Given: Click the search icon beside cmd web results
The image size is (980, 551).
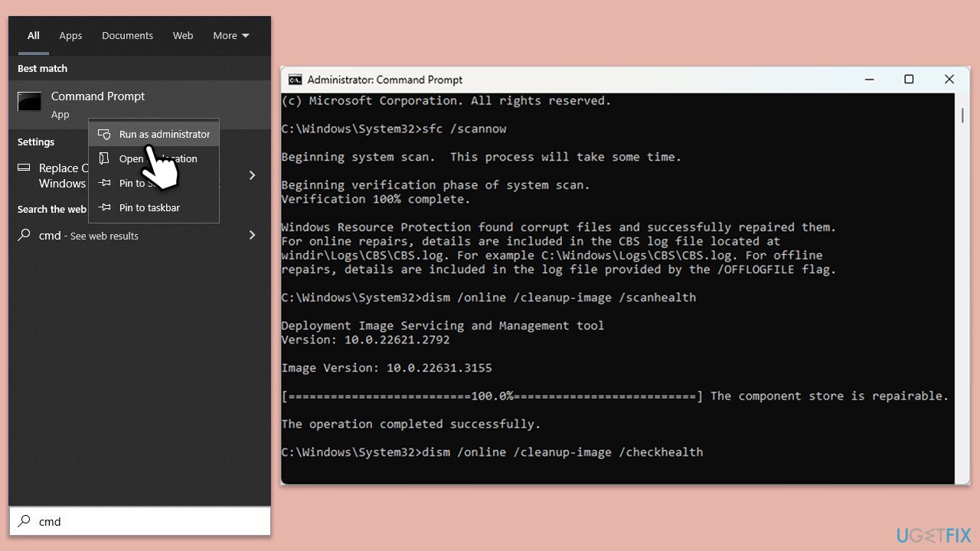Looking at the screenshot, I should 24,235.
